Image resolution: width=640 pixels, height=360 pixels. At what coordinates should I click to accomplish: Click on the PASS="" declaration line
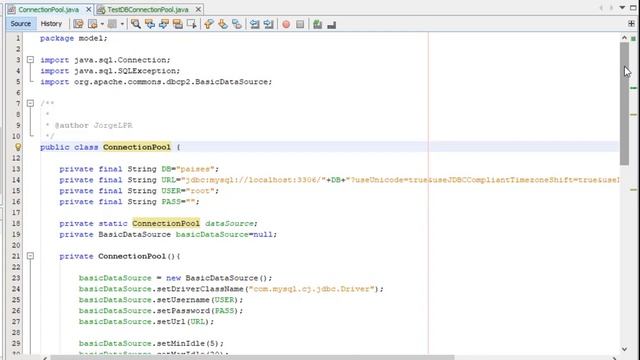pos(129,202)
